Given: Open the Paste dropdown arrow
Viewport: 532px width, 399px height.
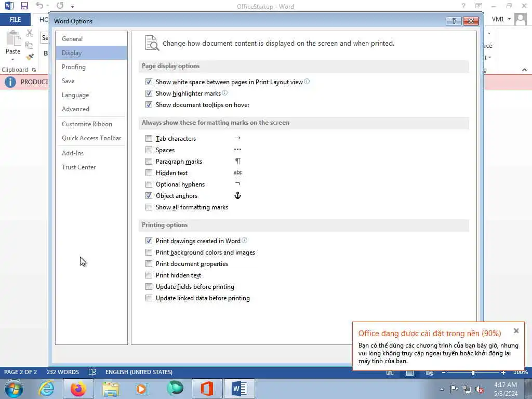Looking at the screenshot, I should (13, 60).
